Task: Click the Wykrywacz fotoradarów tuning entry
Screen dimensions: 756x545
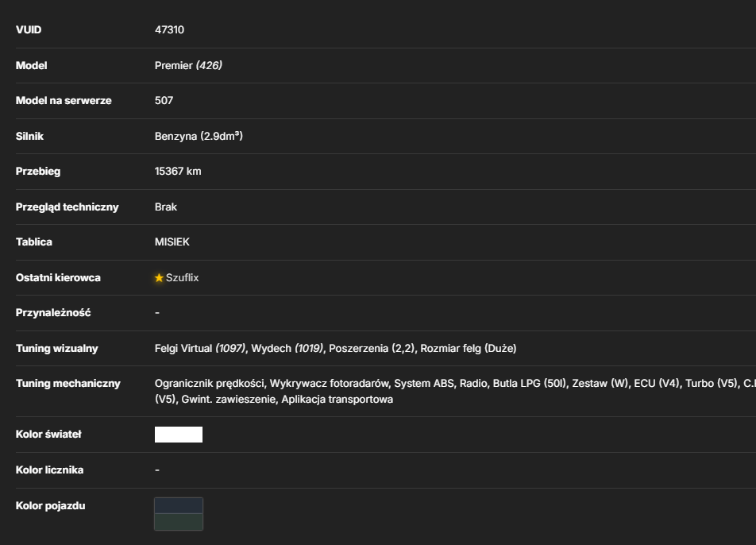Action: (x=330, y=384)
